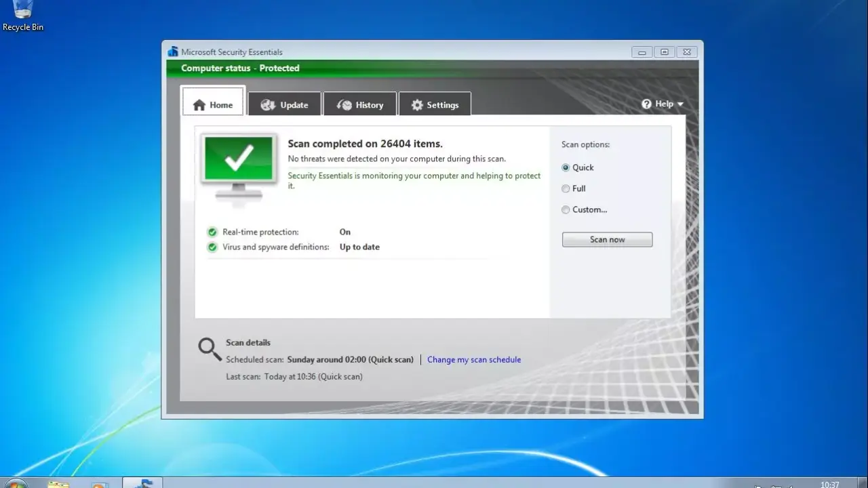Click the globe icon on Update tab
The image size is (868, 488).
point(268,105)
